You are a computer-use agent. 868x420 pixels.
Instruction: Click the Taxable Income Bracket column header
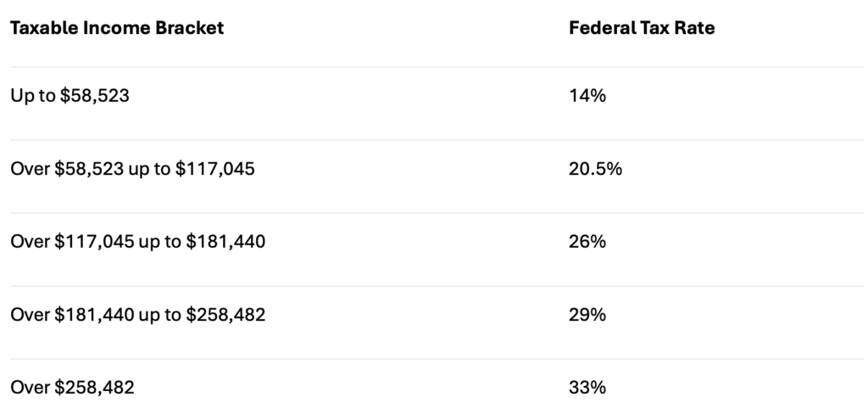[x=117, y=28]
